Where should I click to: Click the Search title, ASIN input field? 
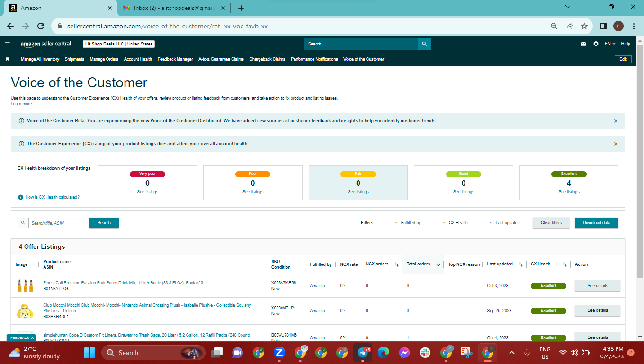pyautogui.click(x=57, y=223)
